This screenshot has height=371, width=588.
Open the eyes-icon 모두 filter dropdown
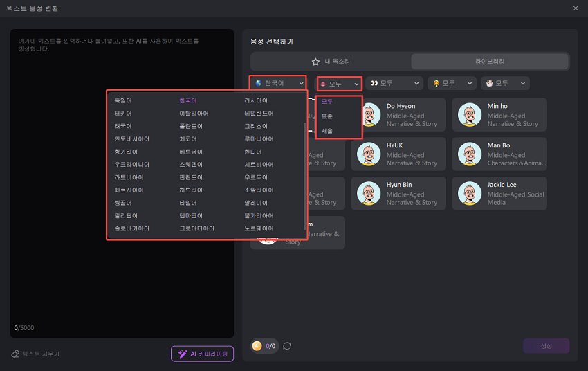(394, 83)
